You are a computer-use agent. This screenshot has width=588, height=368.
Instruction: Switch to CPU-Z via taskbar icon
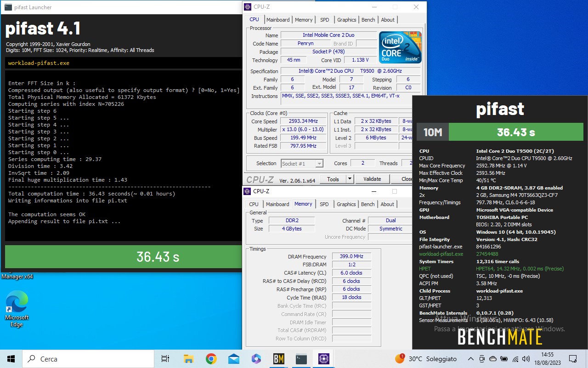(x=323, y=359)
